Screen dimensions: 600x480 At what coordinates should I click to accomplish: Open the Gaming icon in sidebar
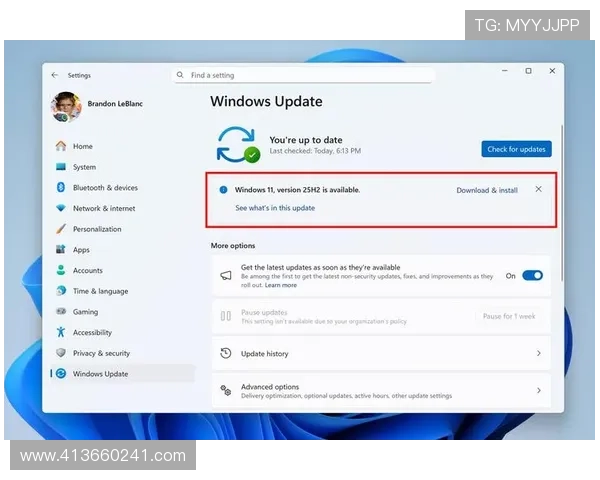[x=61, y=312]
